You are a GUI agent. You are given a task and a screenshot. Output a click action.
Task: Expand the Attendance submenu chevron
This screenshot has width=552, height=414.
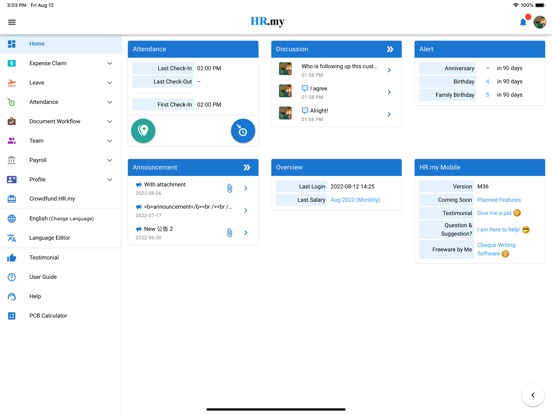point(110,102)
